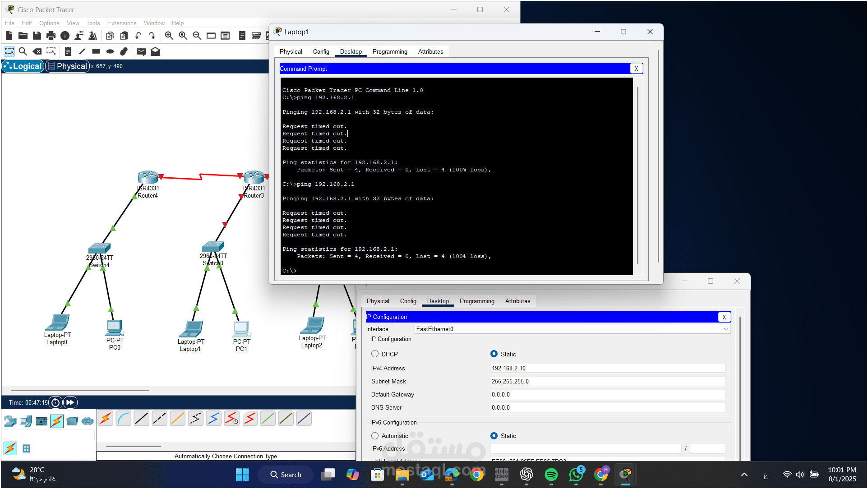Choose the Delete tool
The image size is (868, 489).
click(x=37, y=51)
